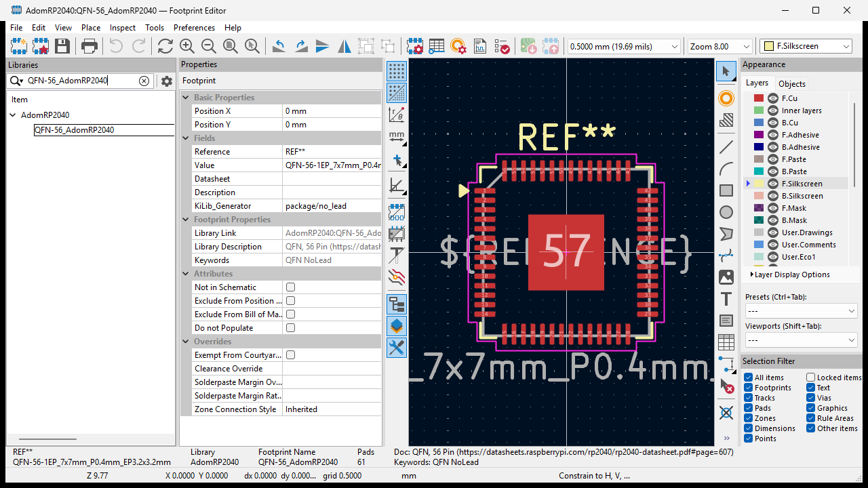Hide the B.Silkscreen layer eye icon
This screenshot has height=488, width=868.
[x=772, y=196]
